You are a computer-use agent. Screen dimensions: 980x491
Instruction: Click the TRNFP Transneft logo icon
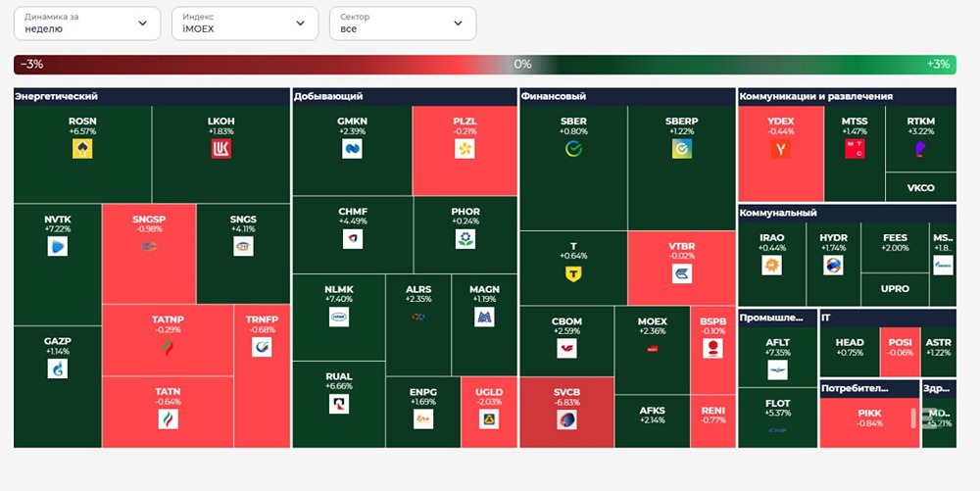point(262,347)
